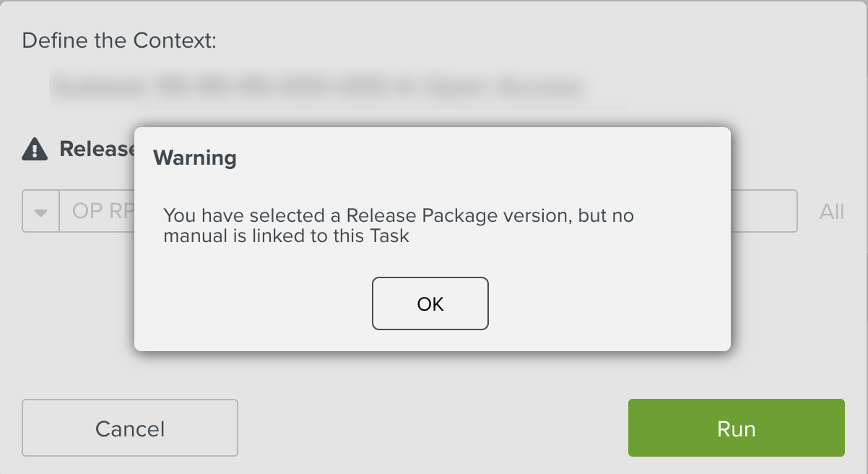This screenshot has height=474, width=868.
Task: Acknowledge the missing manual warning
Action: click(x=430, y=303)
